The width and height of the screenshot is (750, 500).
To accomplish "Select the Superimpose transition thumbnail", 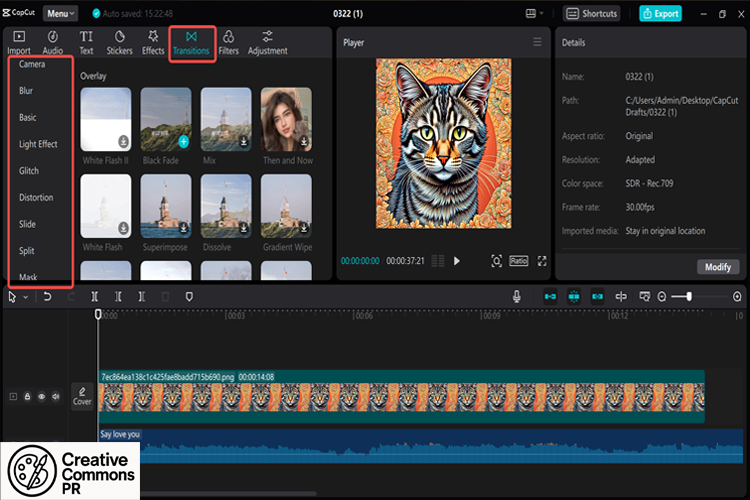I will tap(165, 206).
